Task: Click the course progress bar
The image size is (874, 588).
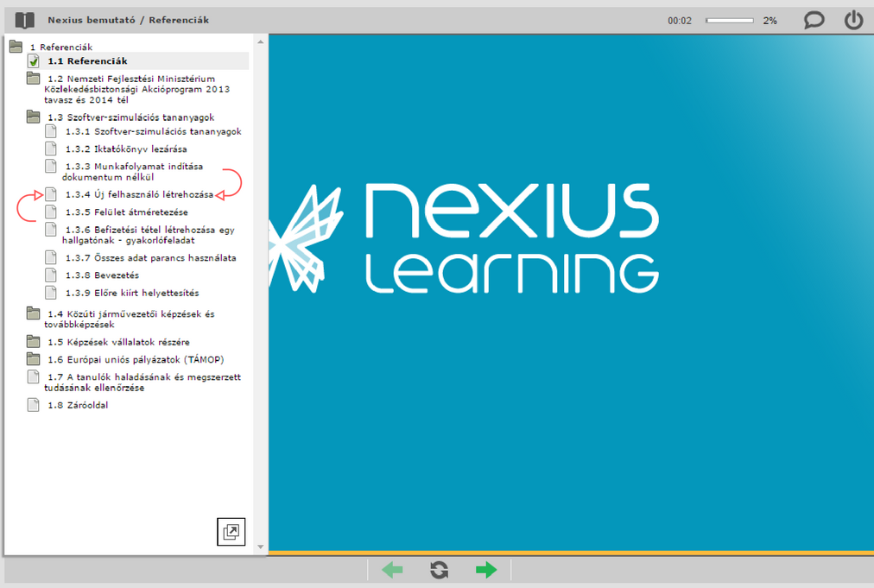Action: [730, 20]
